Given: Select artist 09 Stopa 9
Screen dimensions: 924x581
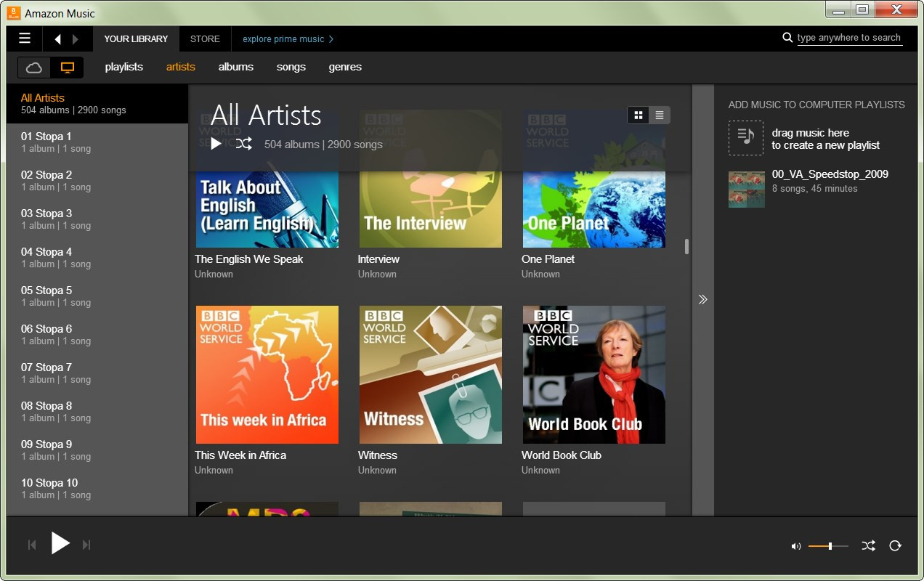Looking at the screenshot, I should coord(97,450).
